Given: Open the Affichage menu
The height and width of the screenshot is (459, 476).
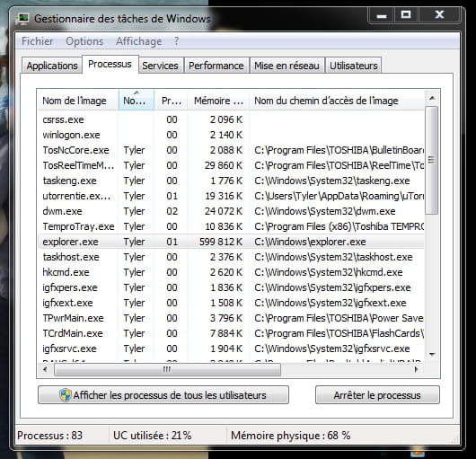Looking at the screenshot, I should [x=138, y=41].
